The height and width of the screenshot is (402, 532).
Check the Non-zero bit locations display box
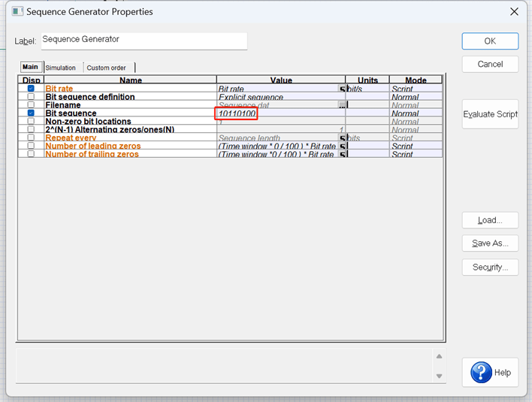click(x=31, y=121)
